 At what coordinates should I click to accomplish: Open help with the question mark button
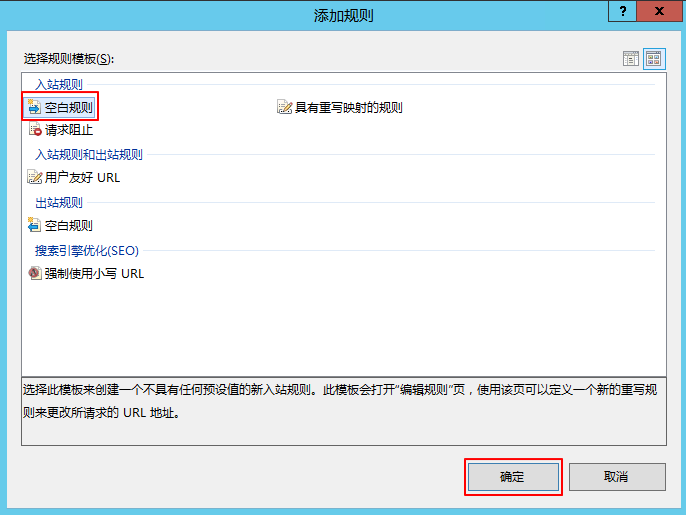point(624,10)
